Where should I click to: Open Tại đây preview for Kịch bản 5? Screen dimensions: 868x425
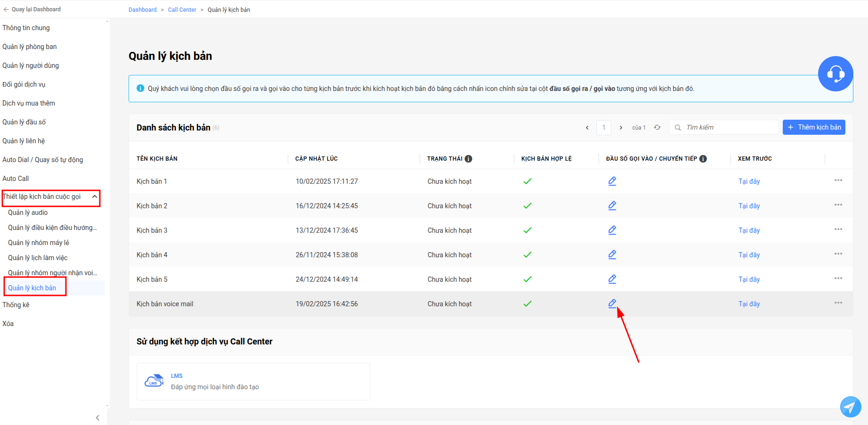coord(749,279)
